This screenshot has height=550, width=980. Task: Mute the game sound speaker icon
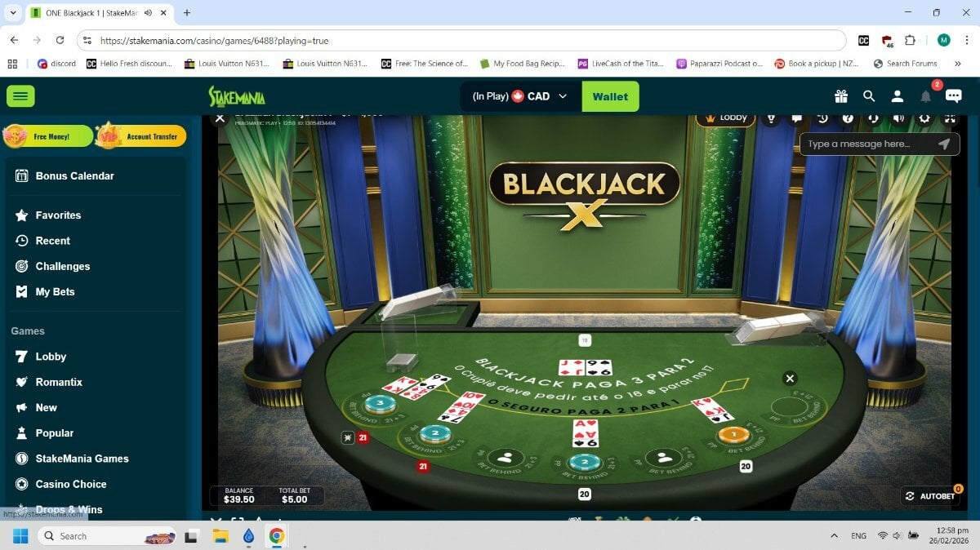pos(898,118)
